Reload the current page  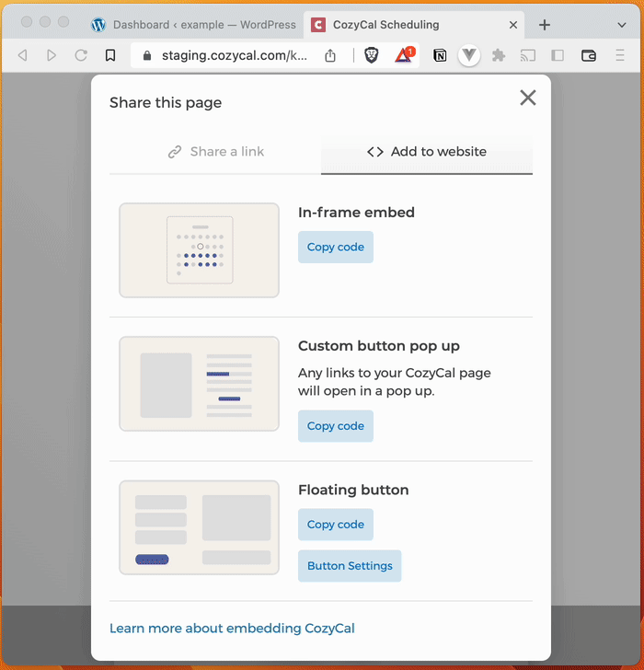[81, 55]
